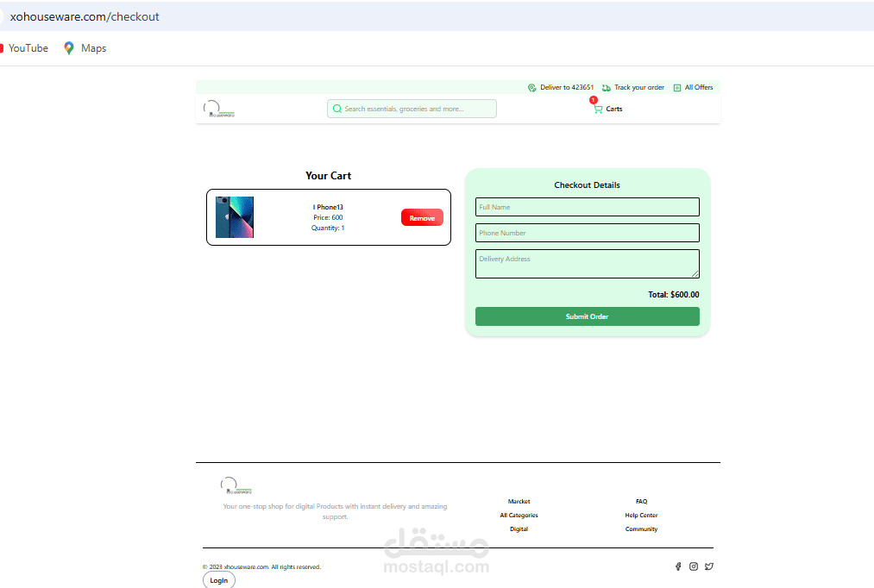The width and height of the screenshot is (874, 588).
Task: Click the 'Quantity: 1' text
Action: [328, 228]
